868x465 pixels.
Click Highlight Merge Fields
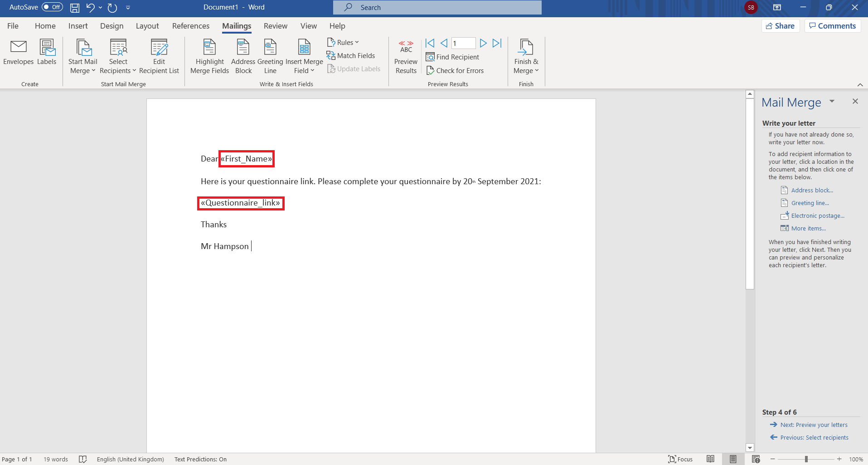point(209,57)
